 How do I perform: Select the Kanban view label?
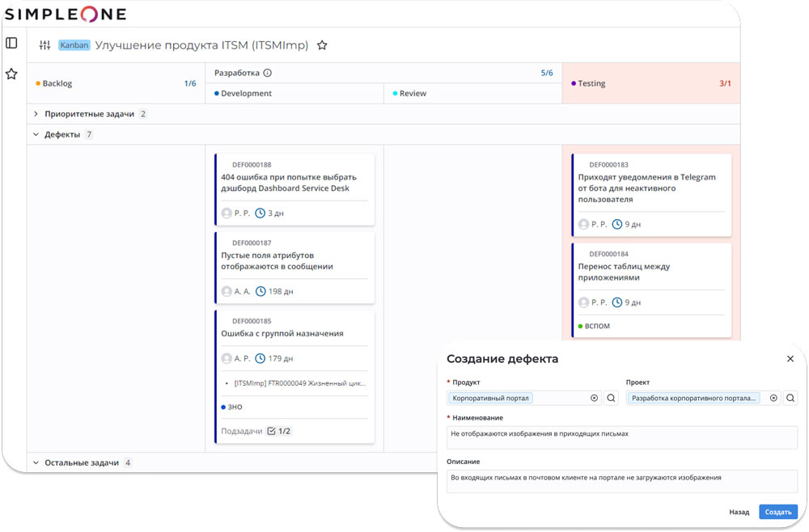74,45
